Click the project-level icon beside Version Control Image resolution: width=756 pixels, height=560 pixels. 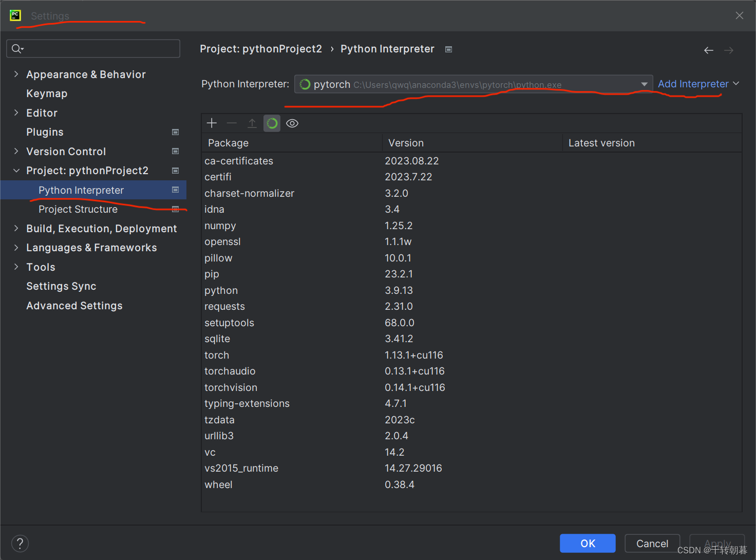click(175, 152)
